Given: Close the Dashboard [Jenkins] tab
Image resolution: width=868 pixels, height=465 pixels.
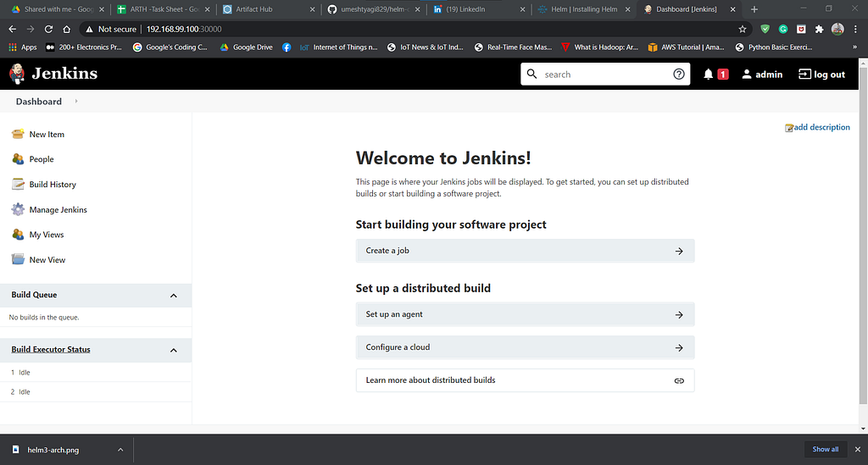Looking at the screenshot, I should [733, 9].
